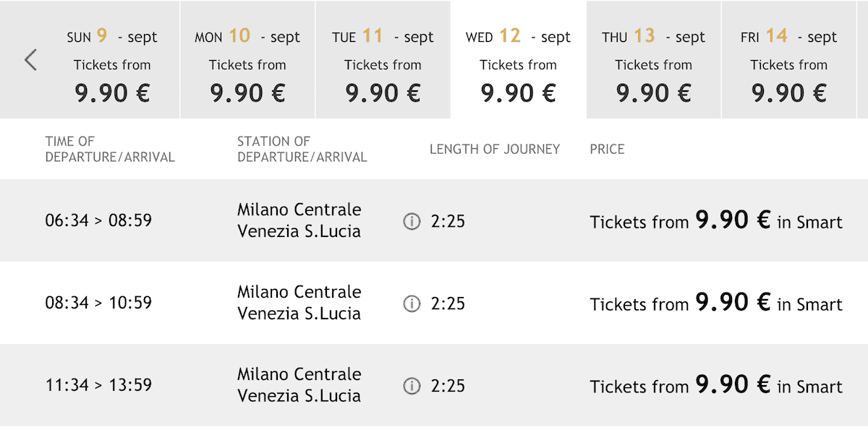Go to previous dates with left arrow

pos(30,60)
